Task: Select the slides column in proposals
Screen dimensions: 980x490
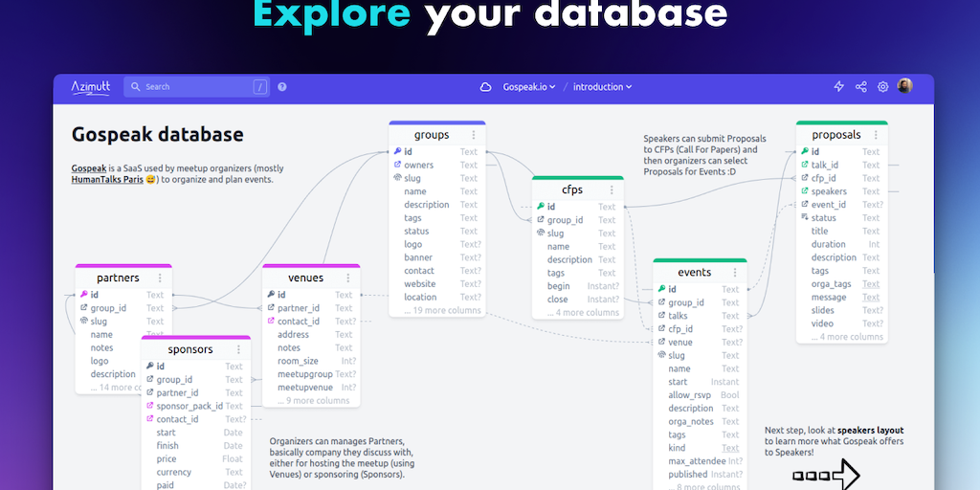Action: point(842,311)
